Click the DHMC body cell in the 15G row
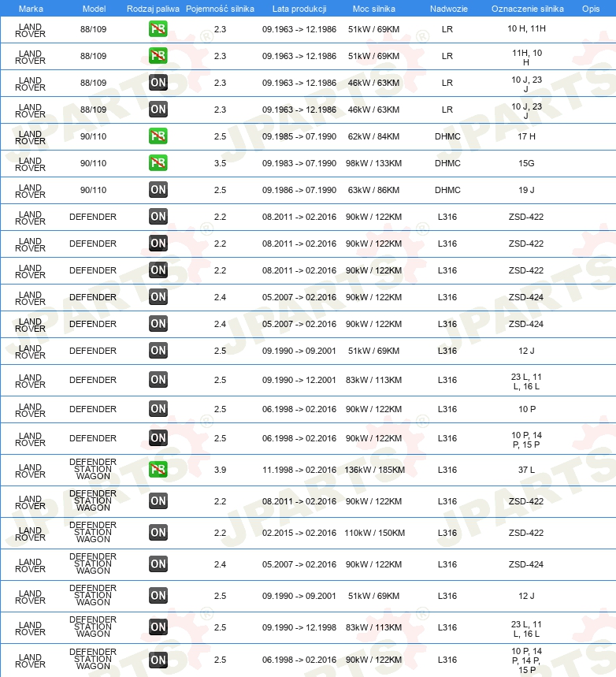This screenshot has width=616, height=677. [x=447, y=163]
